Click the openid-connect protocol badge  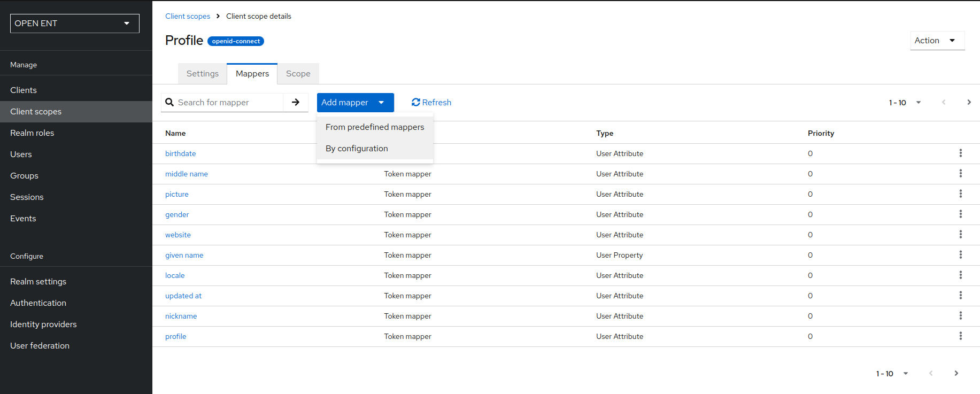[x=236, y=41]
